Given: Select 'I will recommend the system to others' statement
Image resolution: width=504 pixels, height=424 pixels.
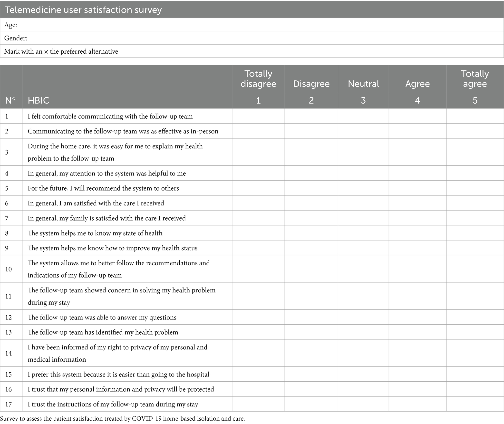Looking at the screenshot, I should tap(103, 188).
